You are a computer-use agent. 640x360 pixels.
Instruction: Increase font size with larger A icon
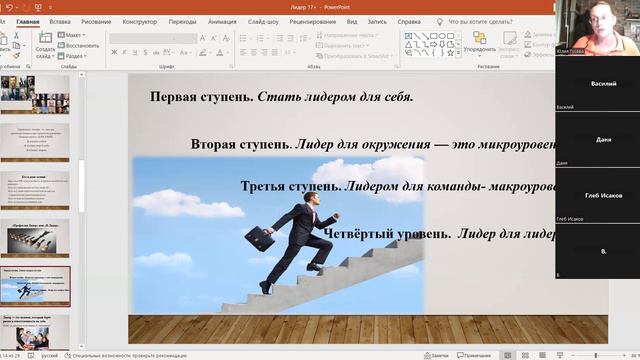click(x=203, y=38)
